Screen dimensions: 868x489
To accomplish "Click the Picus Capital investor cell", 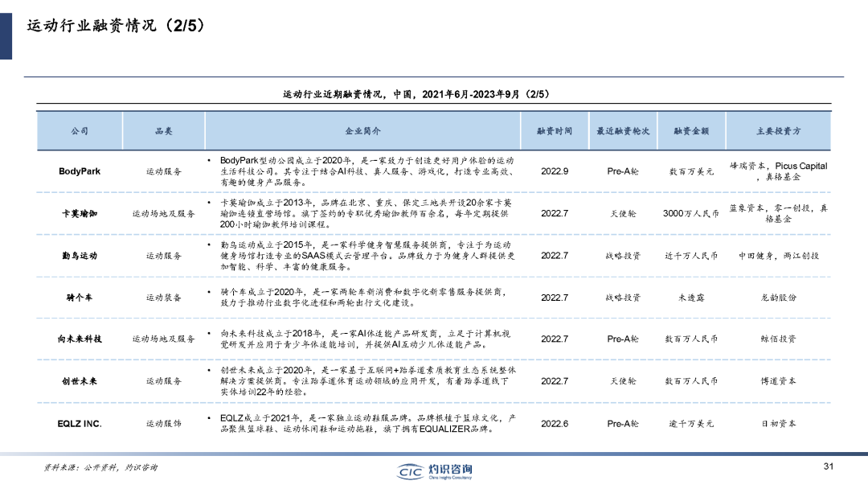I will tap(778, 171).
